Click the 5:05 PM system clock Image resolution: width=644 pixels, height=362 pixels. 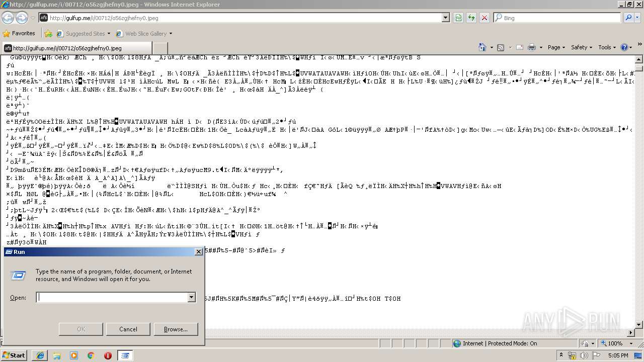point(618,355)
